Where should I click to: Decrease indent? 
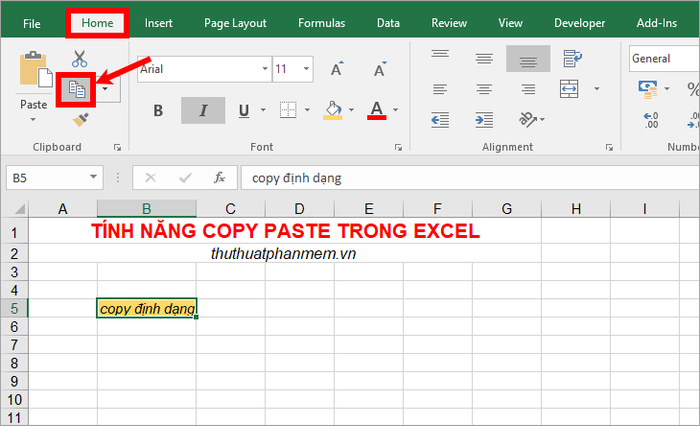click(x=440, y=120)
